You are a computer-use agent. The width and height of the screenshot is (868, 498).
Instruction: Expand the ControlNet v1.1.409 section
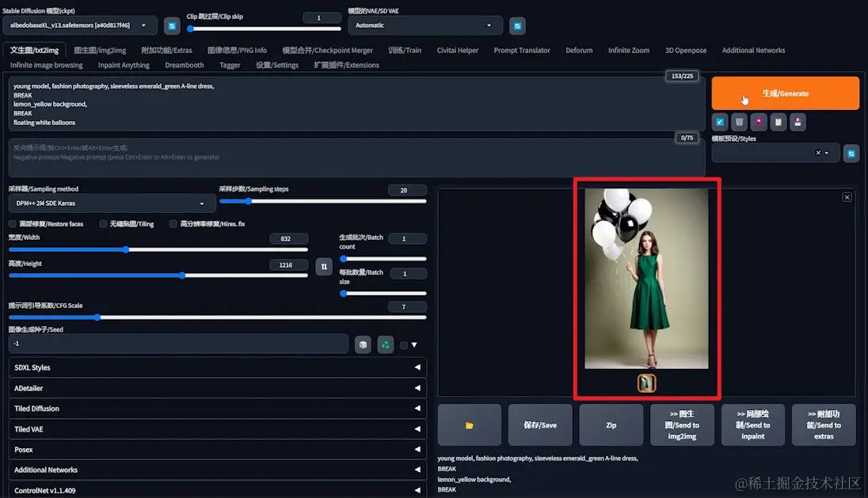pyautogui.click(x=217, y=491)
